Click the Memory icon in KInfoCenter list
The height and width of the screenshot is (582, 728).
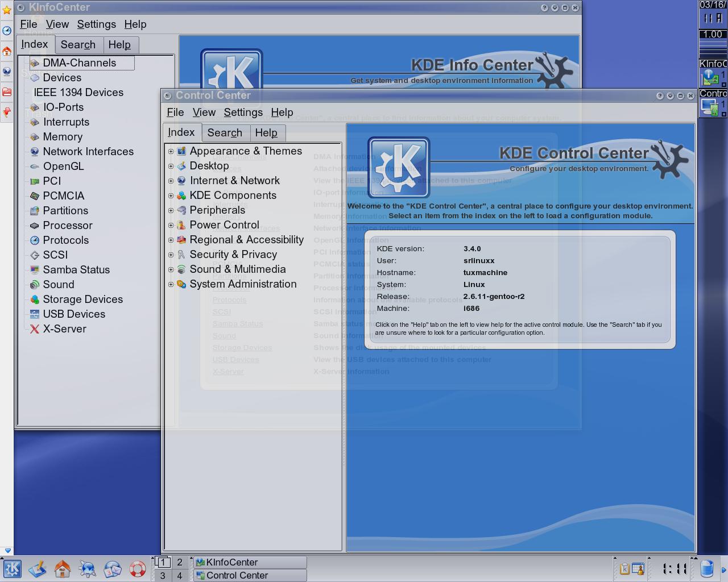click(35, 137)
